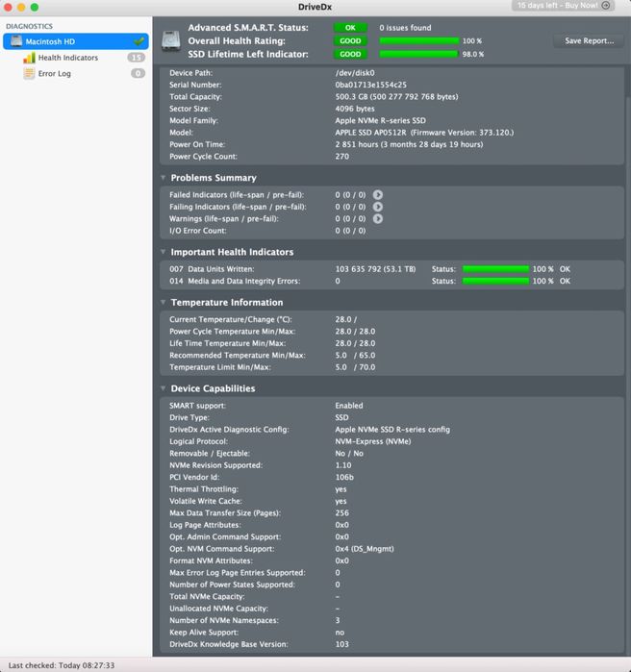Open Warnings details arrow
Image resolution: width=631 pixels, height=672 pixels.
pos(378,218)
